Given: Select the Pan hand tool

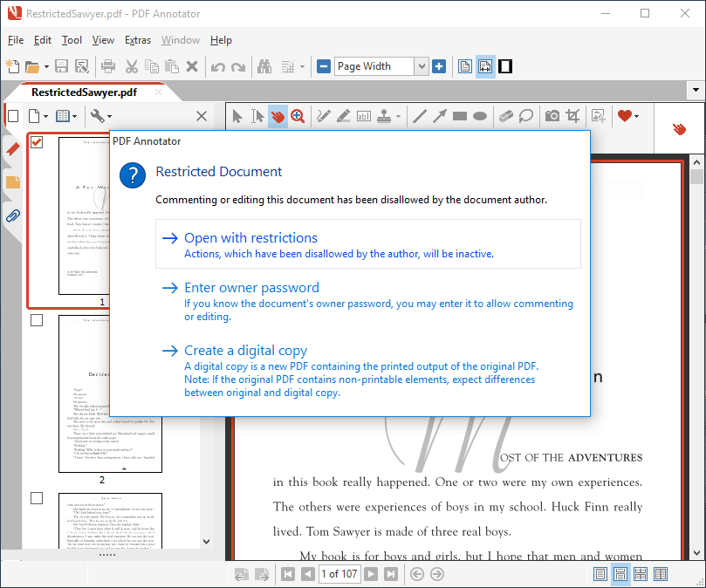Looking at the screenshot, I should click(278, 116).
